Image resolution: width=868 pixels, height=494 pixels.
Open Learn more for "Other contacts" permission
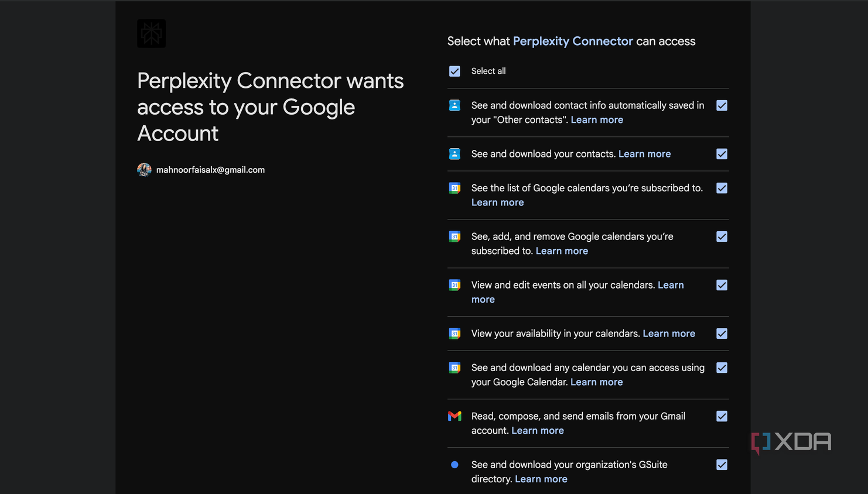pyautogui.click(x=597, y=119)
